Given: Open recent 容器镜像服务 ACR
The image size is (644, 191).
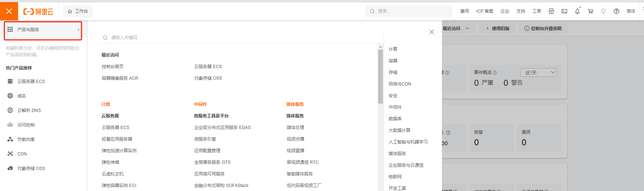Looking at the screenshot, I should pos(120,78).
